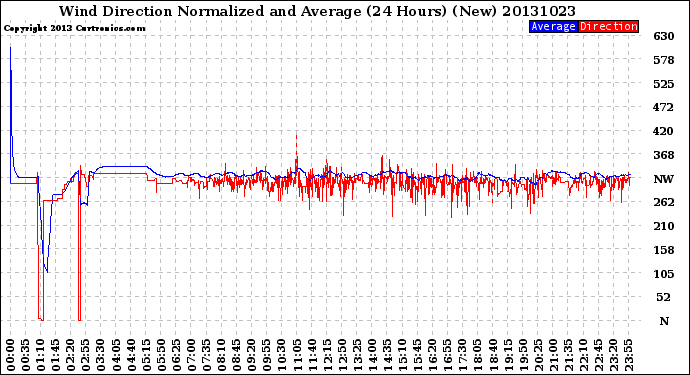Click the 52 y-axis label
The width and height of the screenshot is (690, 375).
point(664,297)
